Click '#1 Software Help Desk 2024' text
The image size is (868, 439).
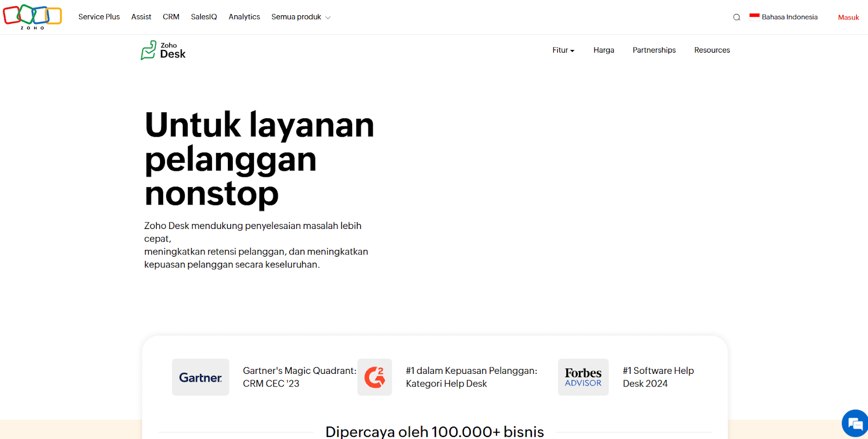[x=658, y=377]
